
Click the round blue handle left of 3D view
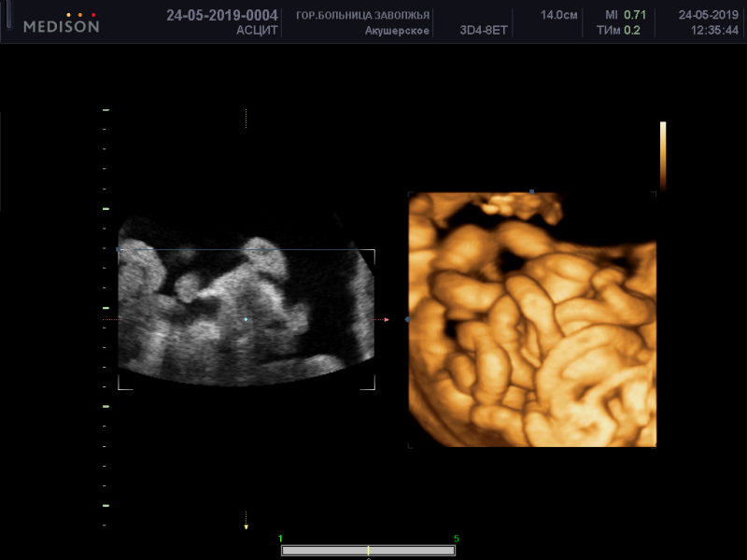pyautogui.click(x=407, y=319)
